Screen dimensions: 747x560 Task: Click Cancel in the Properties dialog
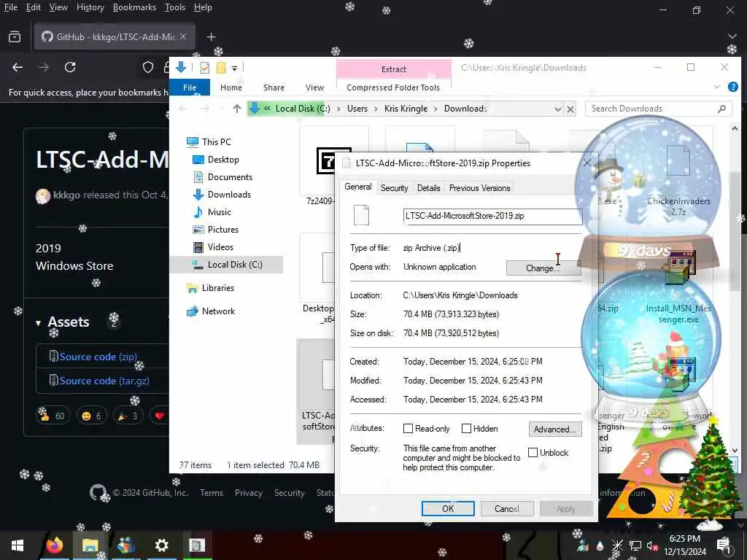click(507, 508)
